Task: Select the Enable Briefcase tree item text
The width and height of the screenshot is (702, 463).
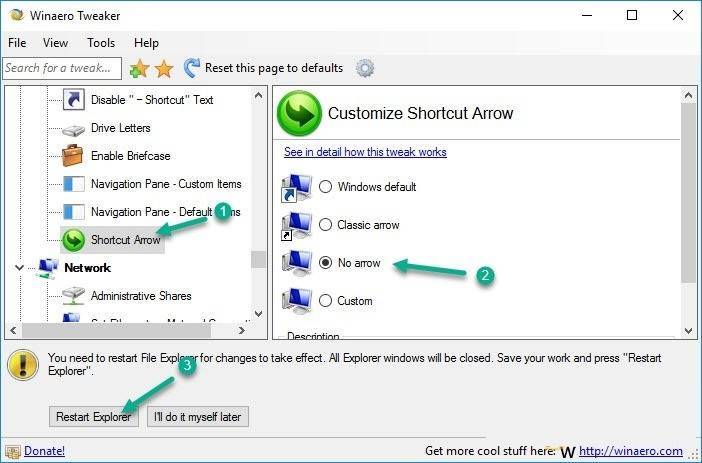Action: pyautogui.click(x=131, y=156)
